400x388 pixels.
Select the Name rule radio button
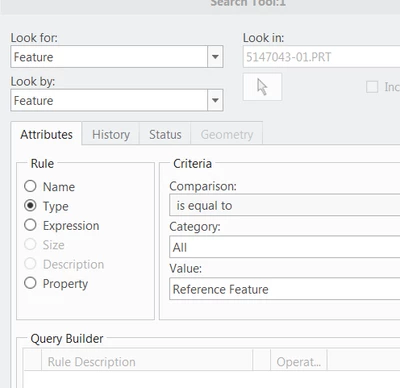click(30, 186)
